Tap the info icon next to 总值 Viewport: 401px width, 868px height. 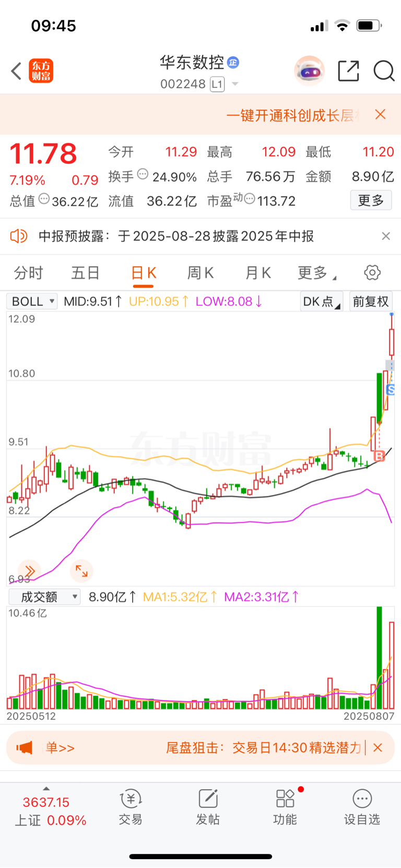44,199
